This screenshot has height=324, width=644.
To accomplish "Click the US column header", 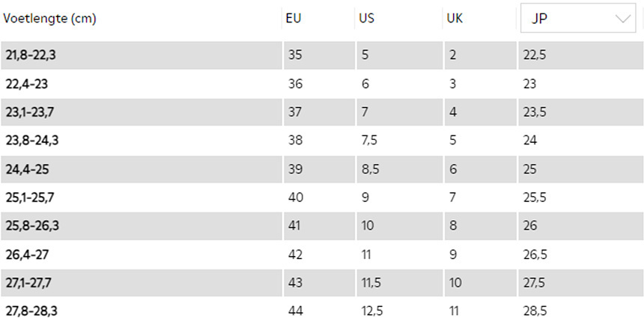I will [367, 19].
